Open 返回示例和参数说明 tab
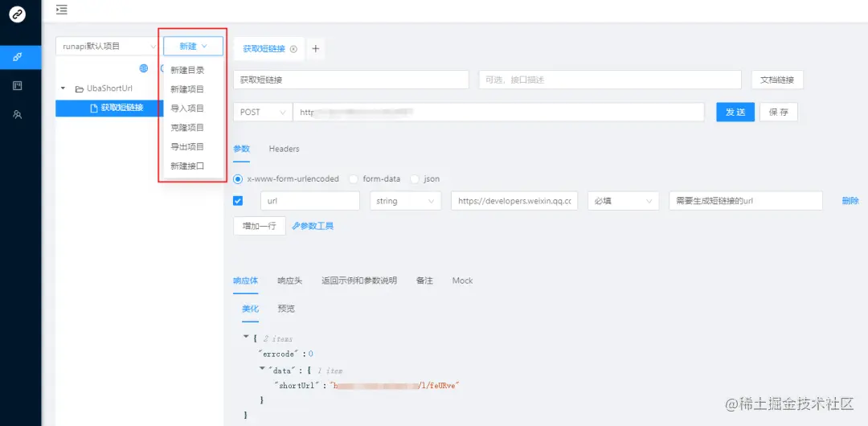 point(359,281)
